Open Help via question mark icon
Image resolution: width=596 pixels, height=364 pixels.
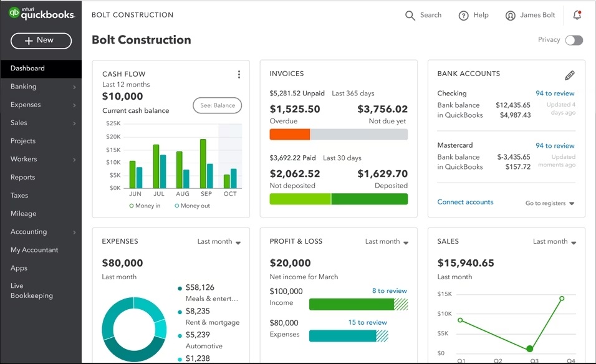tap(463, 16)
